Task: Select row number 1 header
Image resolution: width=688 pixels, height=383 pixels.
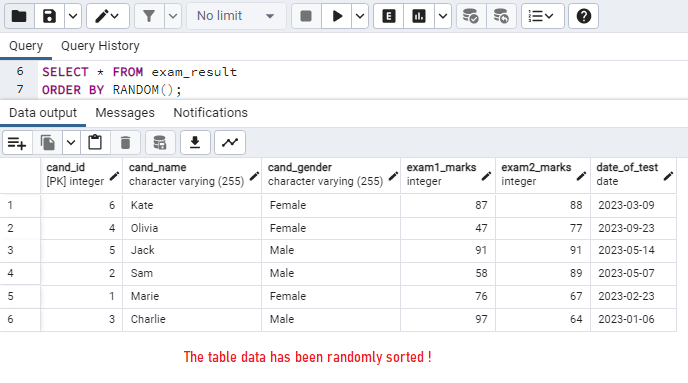Action: (20, 205)
